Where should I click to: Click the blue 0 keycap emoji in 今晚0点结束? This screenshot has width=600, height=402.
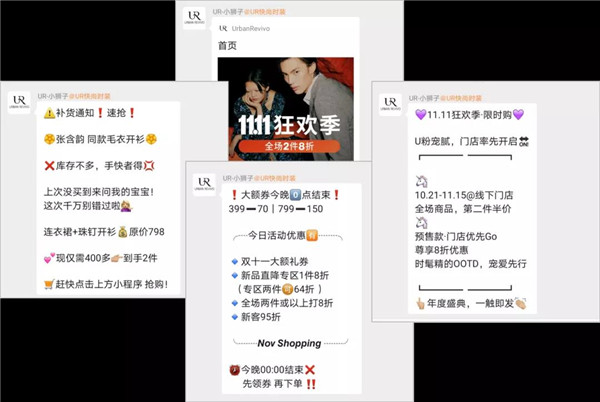295,195
